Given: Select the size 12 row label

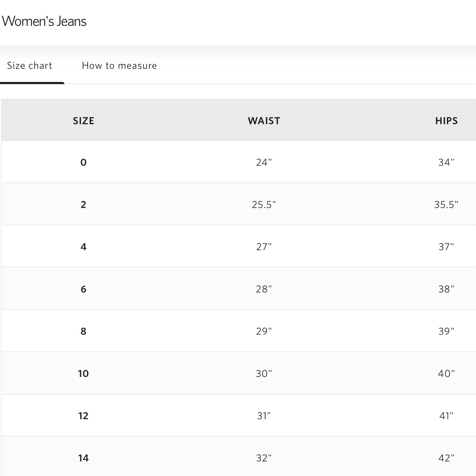Looking at the screenshot, I should pyautogui.click(x=83, y=416).
